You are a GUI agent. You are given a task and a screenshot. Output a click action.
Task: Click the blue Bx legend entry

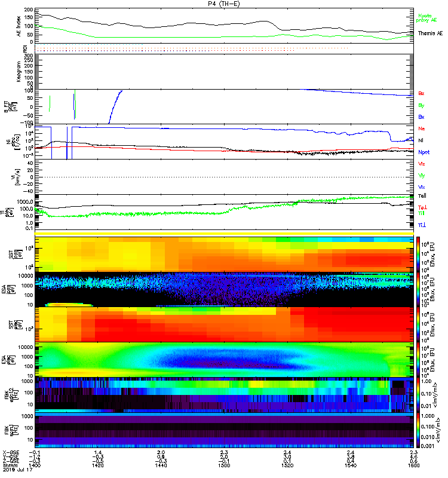click(421, 117)
